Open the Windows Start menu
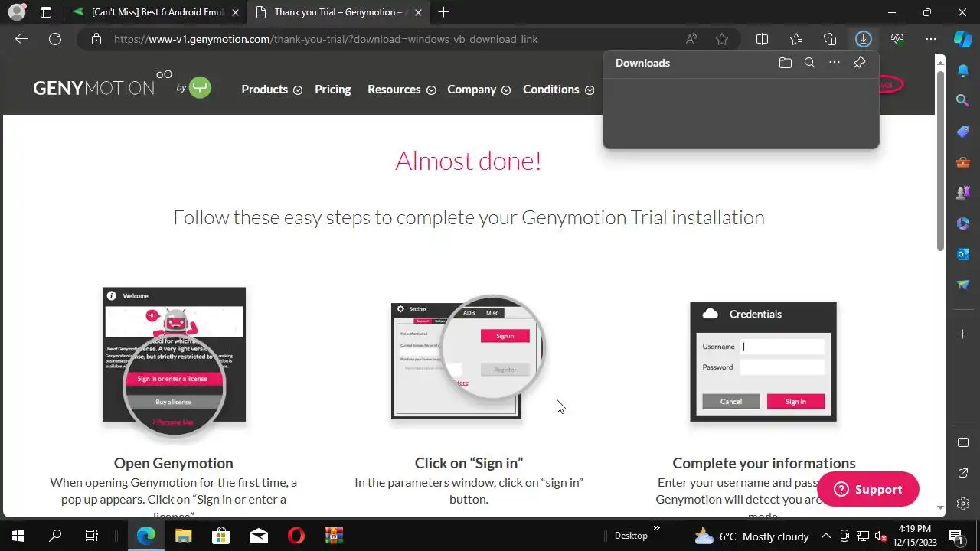The height and width of the screenshot is (551, 980). (x=18, y=536)
